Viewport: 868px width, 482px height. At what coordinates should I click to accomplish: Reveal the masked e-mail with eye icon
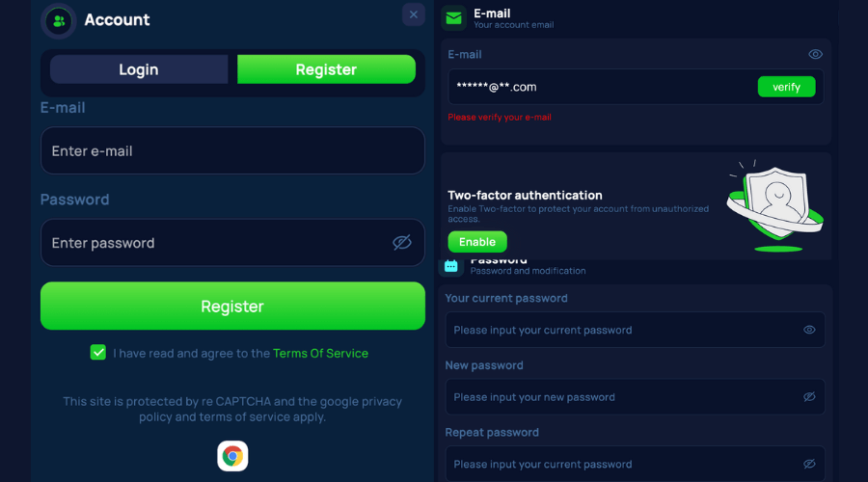pyautogui.click(x=815, y=54)
